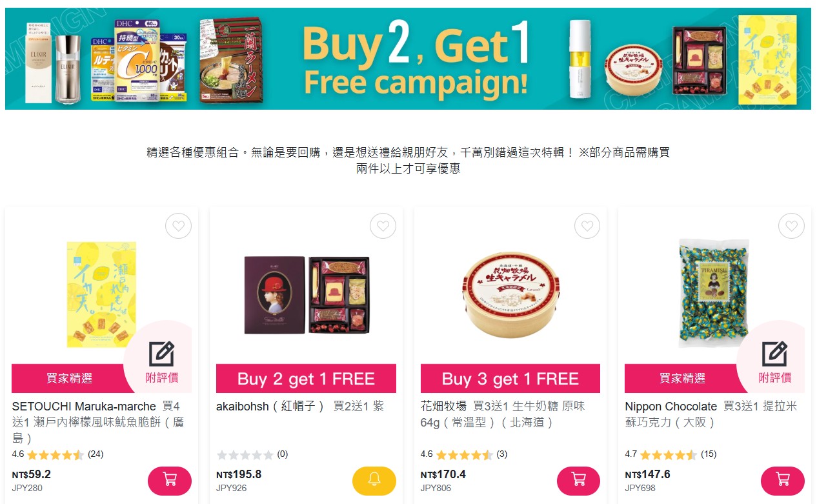Favorite the SETOUCHI lemon squid cracker product
The height and width of the screenshot is (504, 817).
point(179,226)
